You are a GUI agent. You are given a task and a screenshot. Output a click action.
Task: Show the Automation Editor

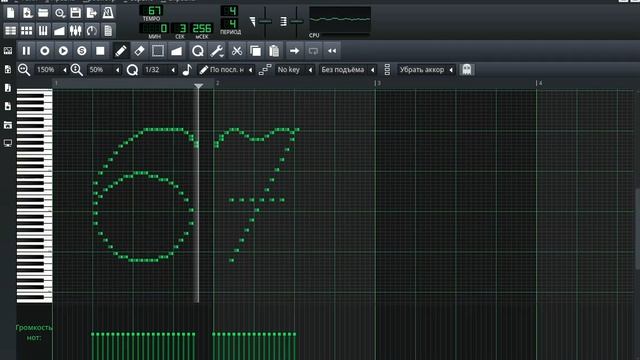coord(60,30)
